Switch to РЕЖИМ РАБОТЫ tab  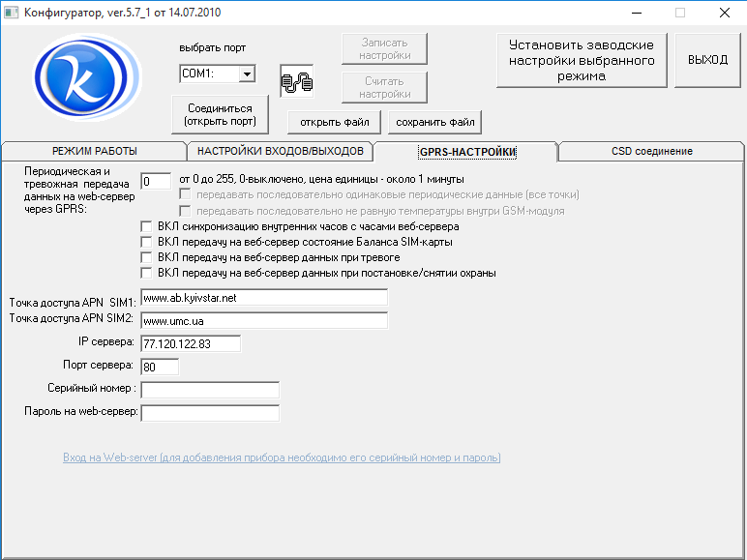[x=94, y=151]
